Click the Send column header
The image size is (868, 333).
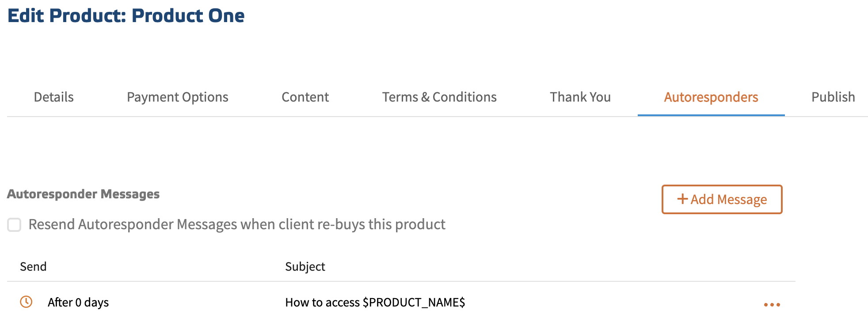(33, 267)
